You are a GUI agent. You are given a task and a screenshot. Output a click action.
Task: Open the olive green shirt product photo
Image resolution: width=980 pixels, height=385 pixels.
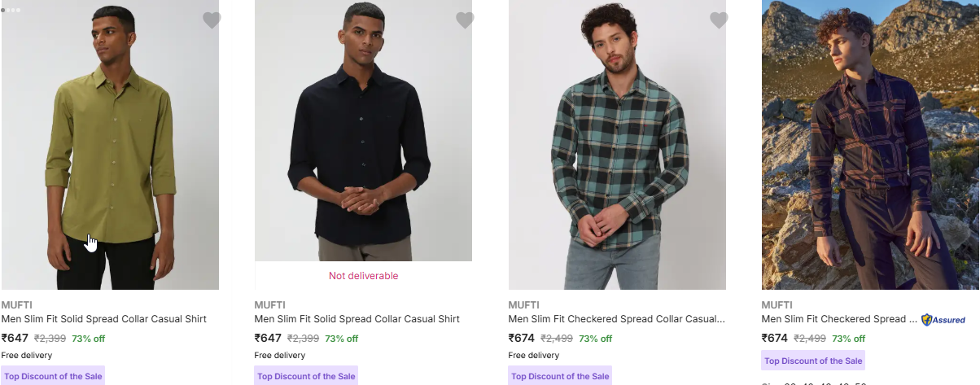110,145
